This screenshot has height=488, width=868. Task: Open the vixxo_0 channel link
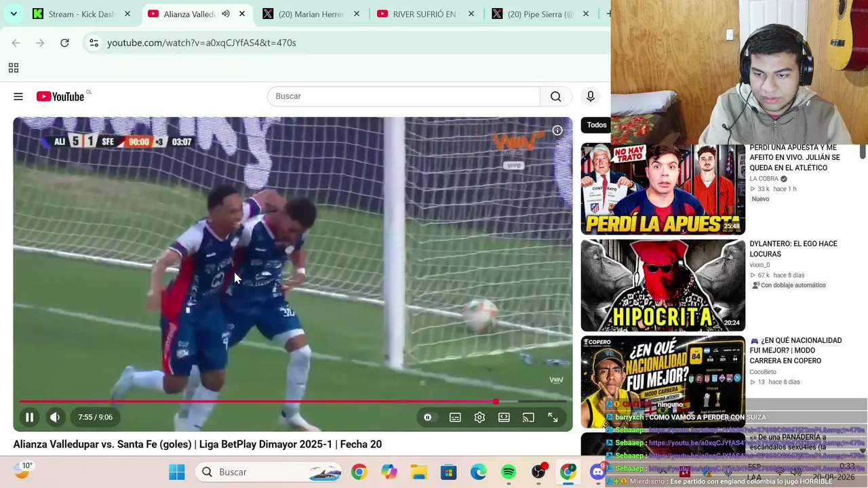pyautogui.click(x=760, y=265)
